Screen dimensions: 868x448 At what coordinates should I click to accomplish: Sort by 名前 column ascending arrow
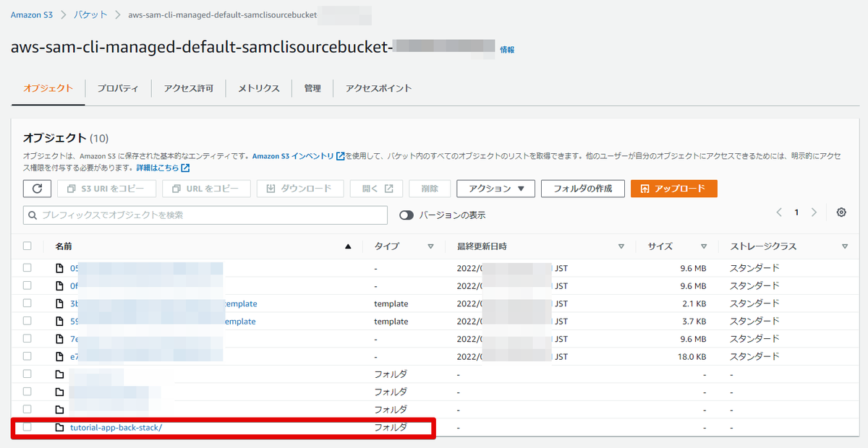(348, 246)
